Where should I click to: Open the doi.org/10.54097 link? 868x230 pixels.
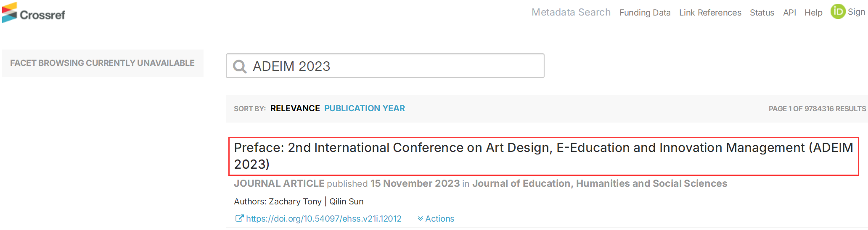[324, 219]
